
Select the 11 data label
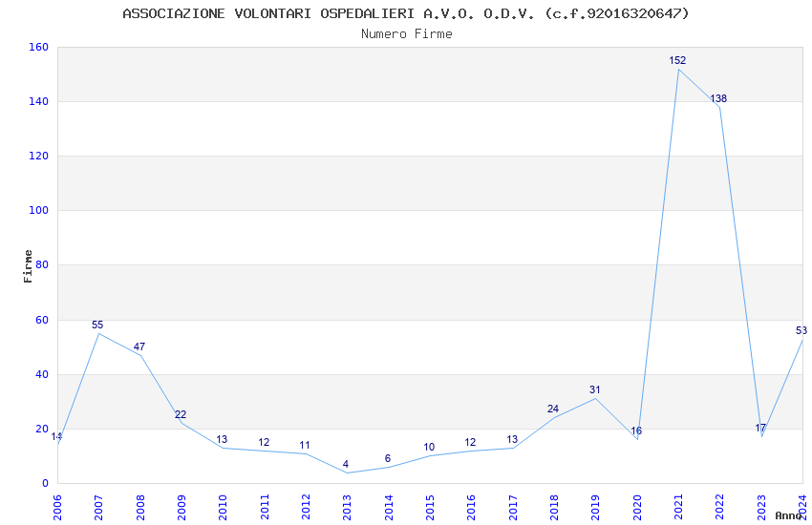305,445
